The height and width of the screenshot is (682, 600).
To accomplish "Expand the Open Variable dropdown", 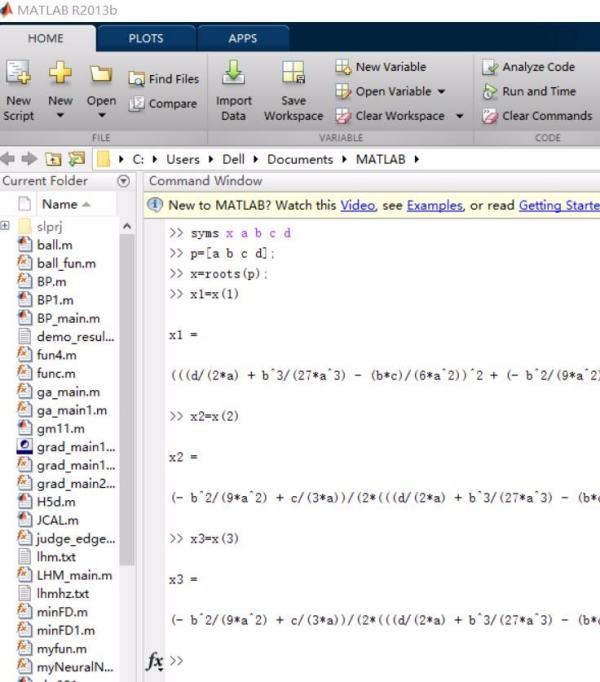I will pyautogui.click(x=442, y=91).
